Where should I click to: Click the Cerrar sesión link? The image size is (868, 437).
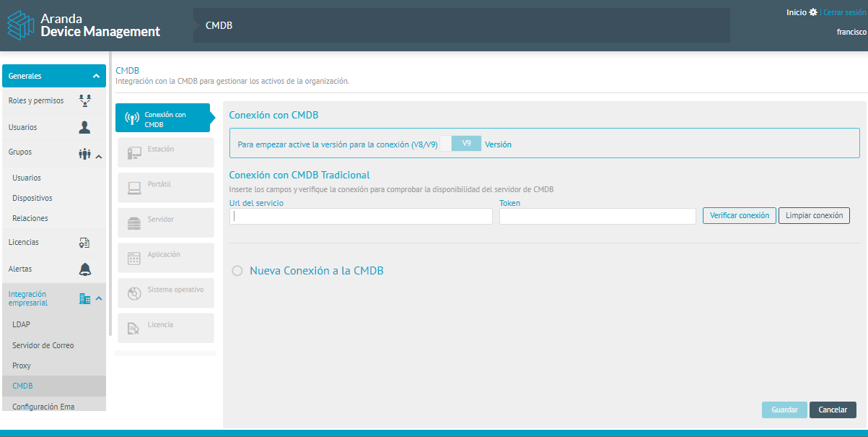point(845,13)
